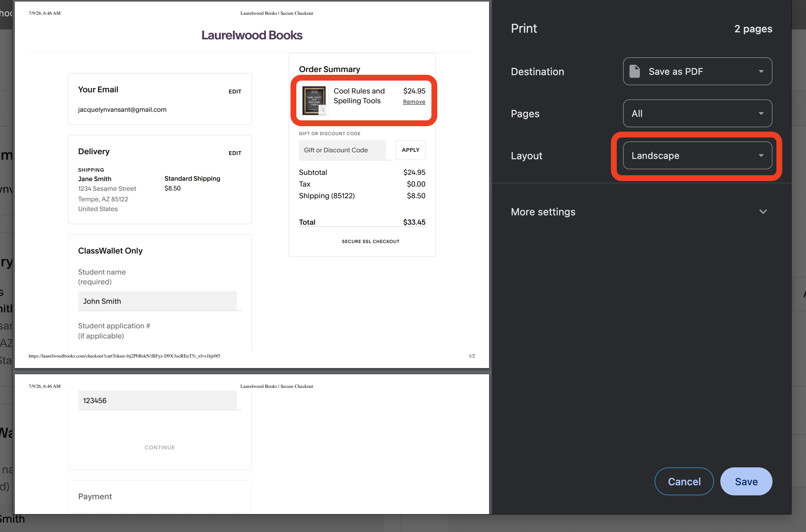Image resolution: width=806 pixels, height=532 pixels.
Task: Click the PDF document icon in Destination
Action: tap(635, 71)
